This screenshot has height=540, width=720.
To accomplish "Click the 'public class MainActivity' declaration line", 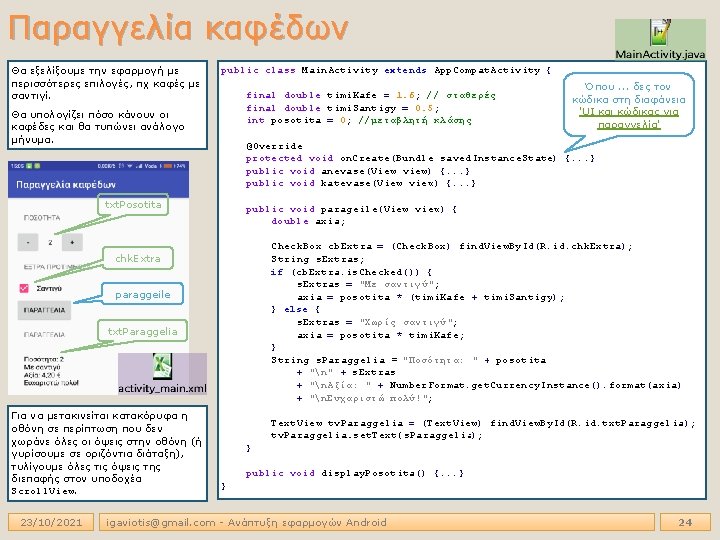I will tap(386, 70).
